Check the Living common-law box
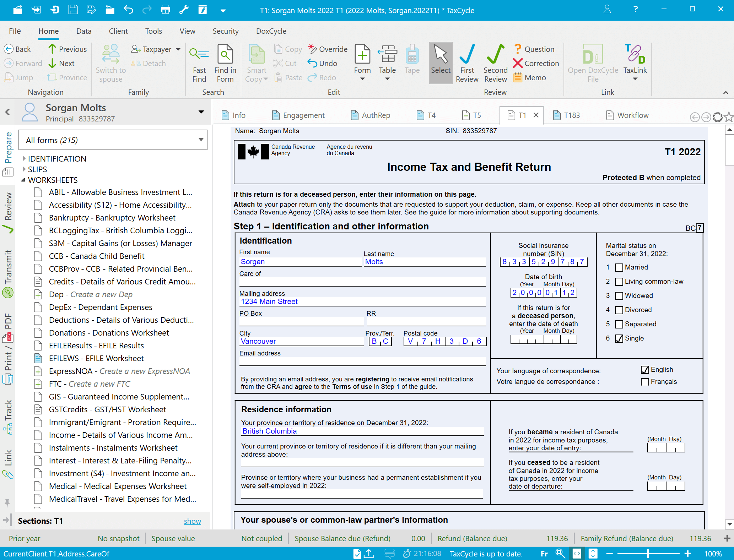The width and height of the screenshot is (734, 560). tap(619, 282)
